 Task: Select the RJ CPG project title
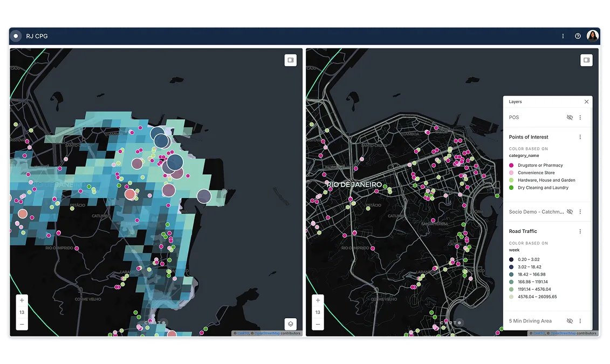pyautogui.click(x=37, y=36)
